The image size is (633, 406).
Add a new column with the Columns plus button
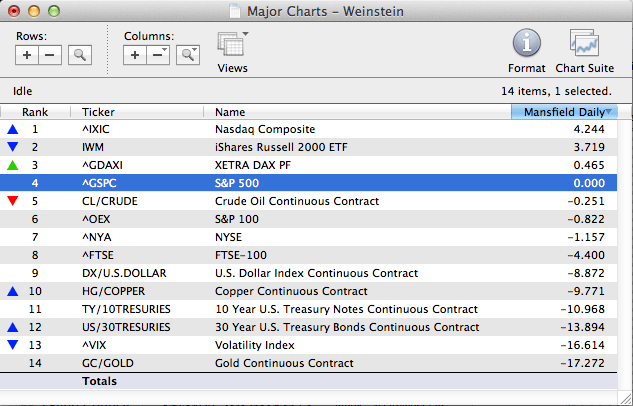tap(136, 55)
